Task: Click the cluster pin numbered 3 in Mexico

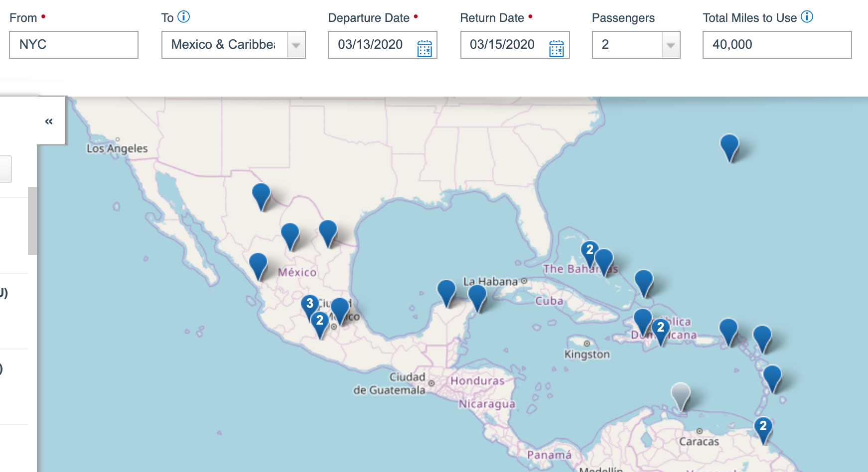Action: tap(309, 304)
